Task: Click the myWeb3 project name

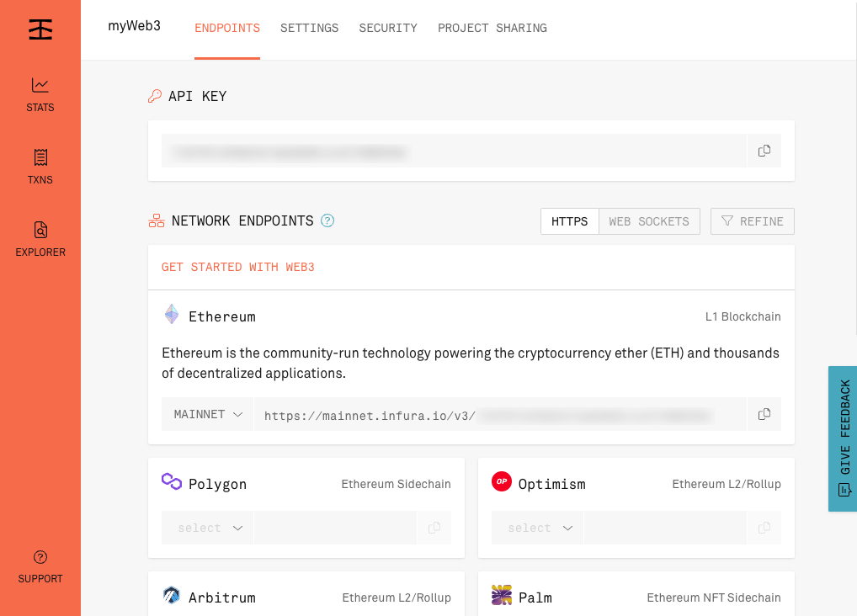Action: click(135, 26)
